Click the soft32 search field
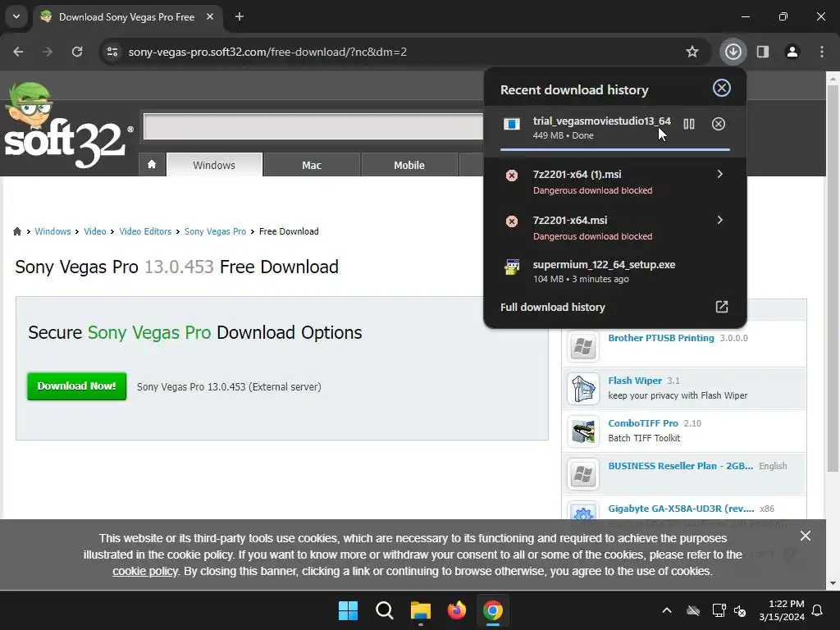The height and width of the screenshot is (630, 840). [313, 127]
